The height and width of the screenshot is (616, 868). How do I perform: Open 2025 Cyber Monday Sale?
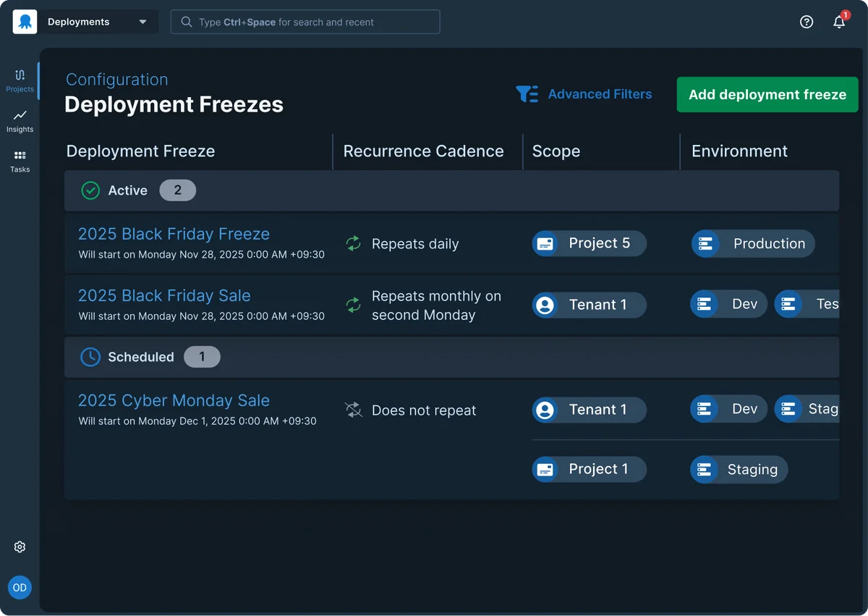pos(174,400)
